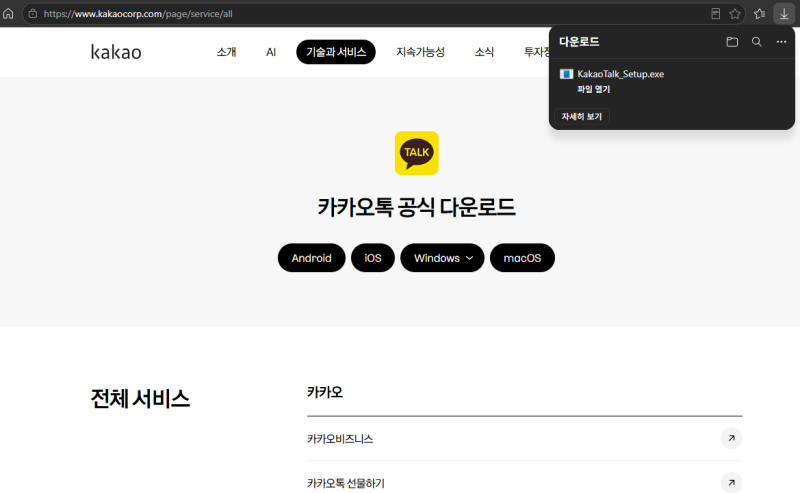Search downloads magnifier icon

click(x=757, y=42)
